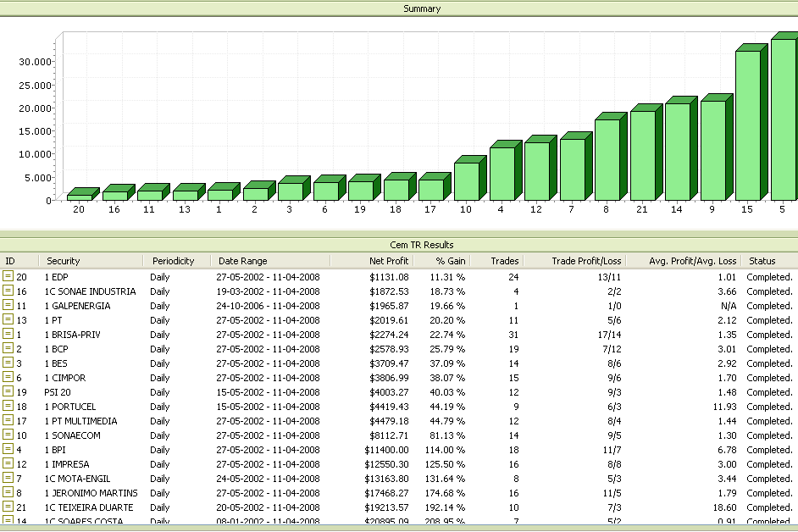Sort results by the ID column header
The image size is (798, 532).
coord(19,261)
